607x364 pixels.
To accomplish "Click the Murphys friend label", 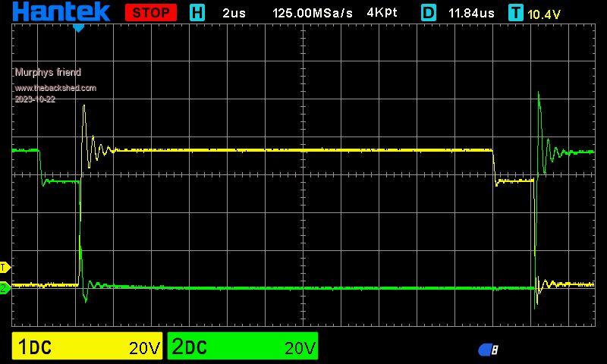I will pyautogui.click(x=48, y=73).
